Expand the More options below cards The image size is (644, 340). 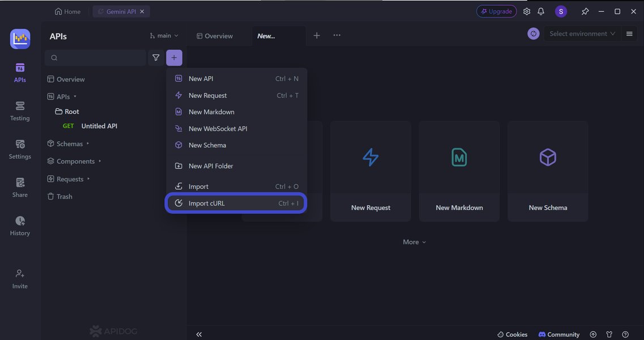(x=414, y=242)
